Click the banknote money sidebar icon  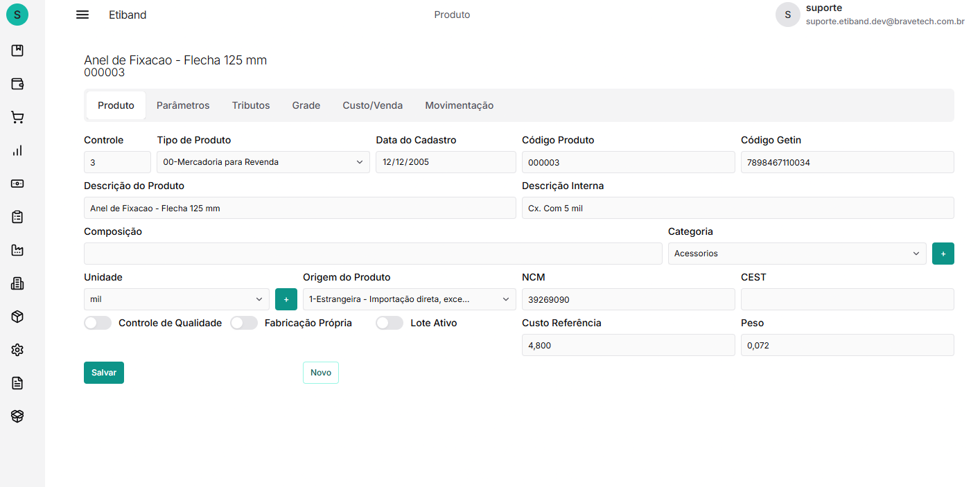17,184
